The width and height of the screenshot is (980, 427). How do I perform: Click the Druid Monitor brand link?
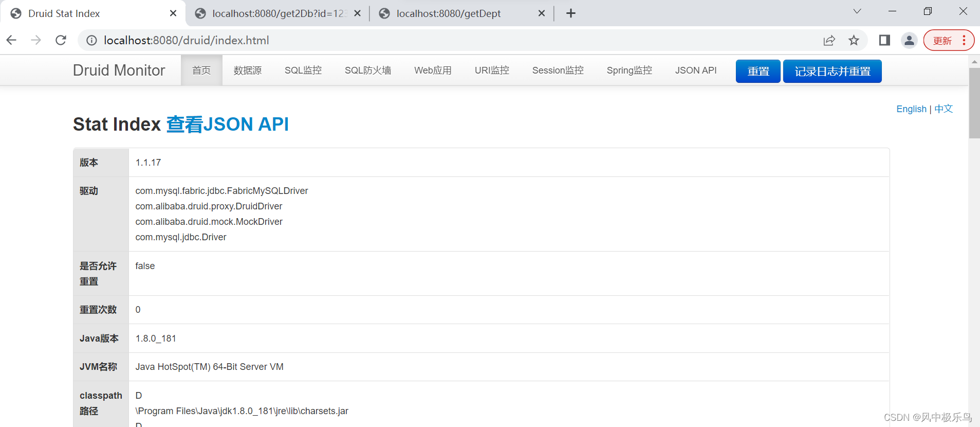pyautogui.click(x=119, y=70)
